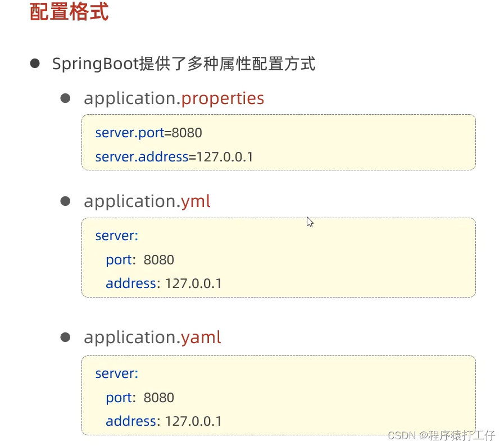Click the 'application.properties' bullet text
The height and width of the screenshot is (446, 504).
[x=174, y=99]
